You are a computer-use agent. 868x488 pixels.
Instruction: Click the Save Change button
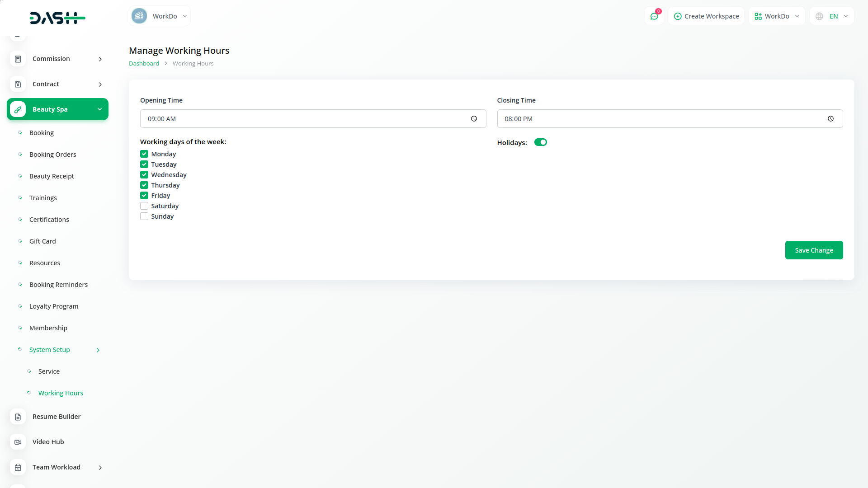[x=814, y=250]
